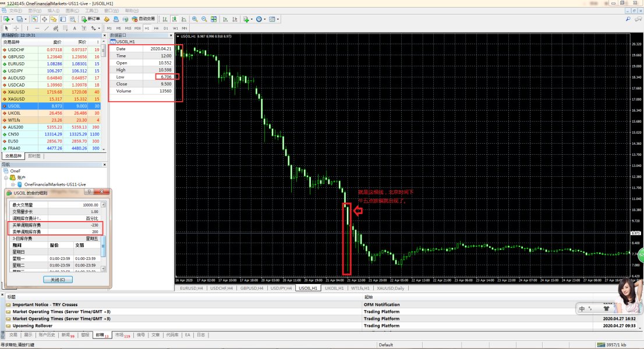Open the 文件 menu
The width and height of the screenshot is (644, 349).
pyautogui.click(x=16, y=10)
